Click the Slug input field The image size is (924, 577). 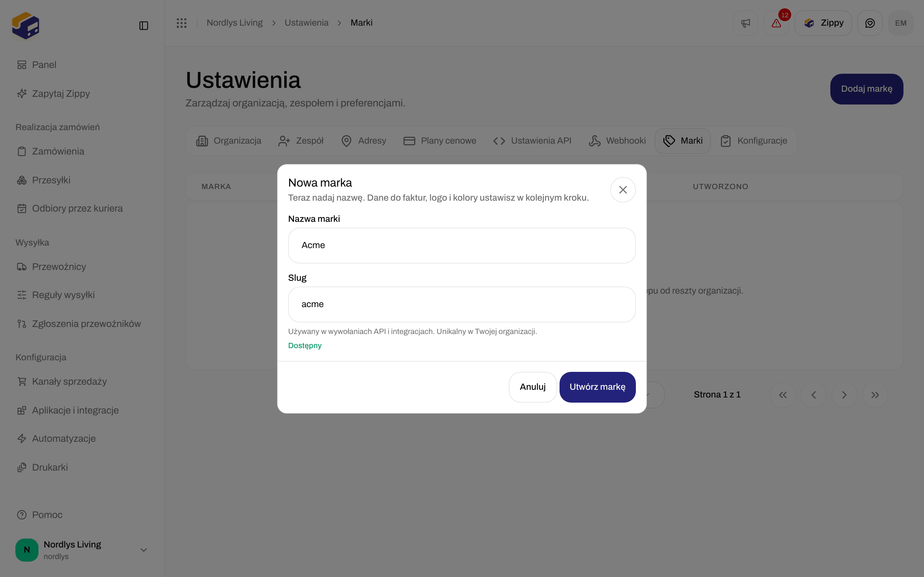[462, 305]
